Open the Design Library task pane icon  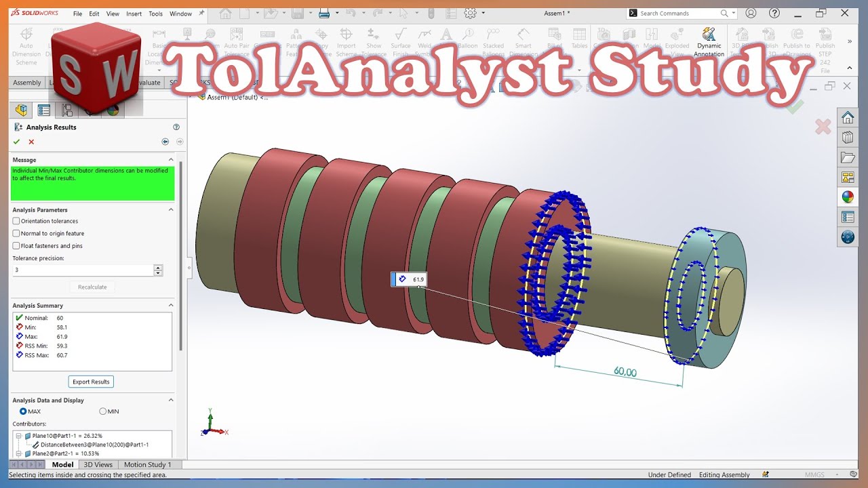point(848,138)
